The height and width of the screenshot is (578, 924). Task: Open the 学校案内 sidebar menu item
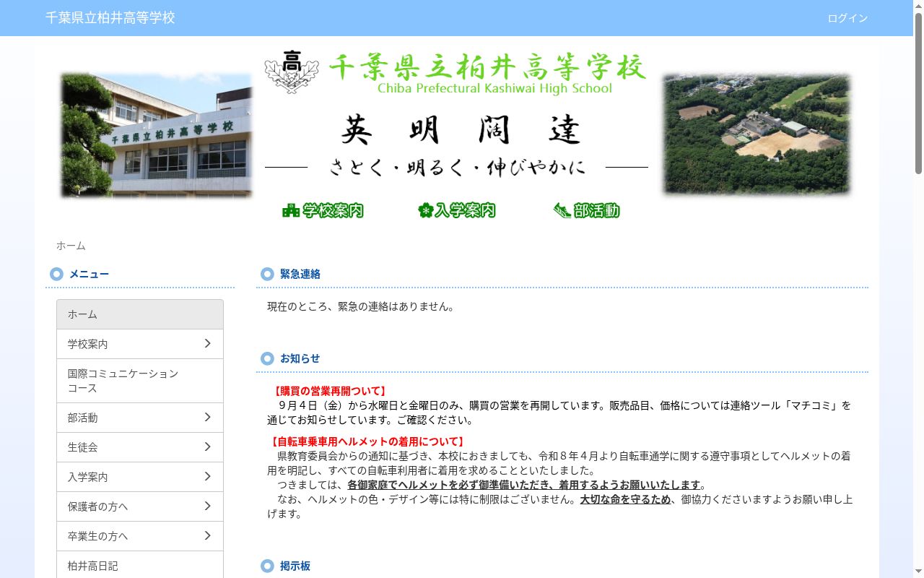pyautogui.click(x=140, y=344)
